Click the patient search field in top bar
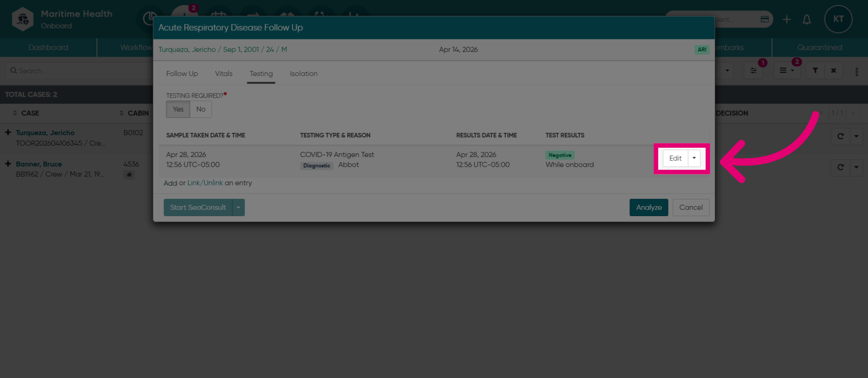Viewport: 868px width, 378px height. (719, 19)
